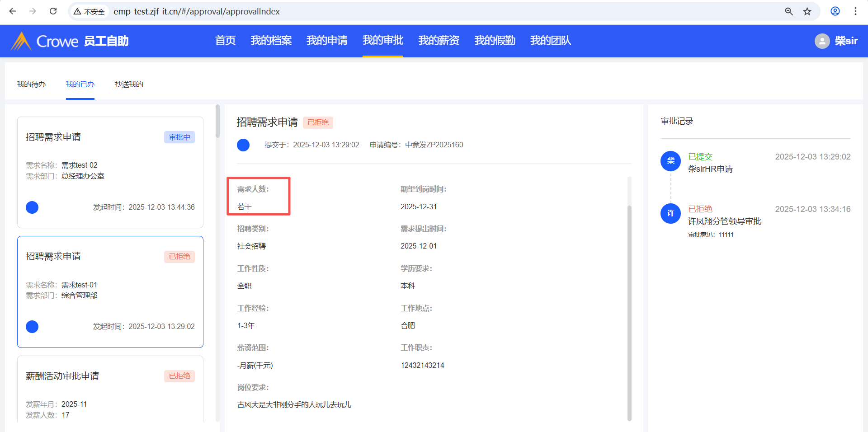Click the 发薪年月 2025-11 line

pos(56,404)
